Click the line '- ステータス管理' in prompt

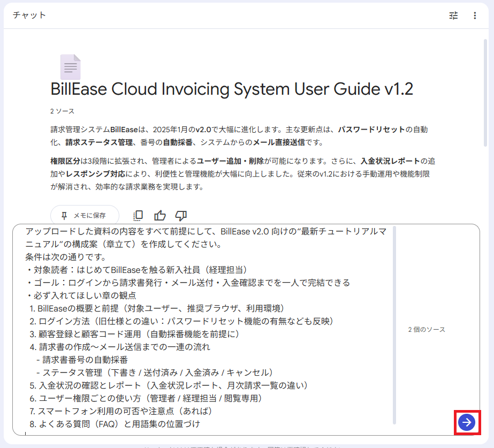click(154, 373)
